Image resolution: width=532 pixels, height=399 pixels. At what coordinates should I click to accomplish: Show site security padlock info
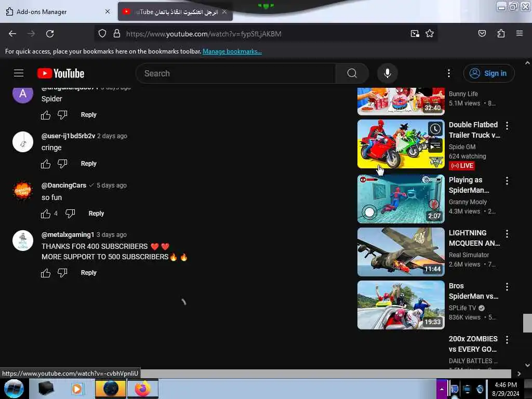click(117, 34)
